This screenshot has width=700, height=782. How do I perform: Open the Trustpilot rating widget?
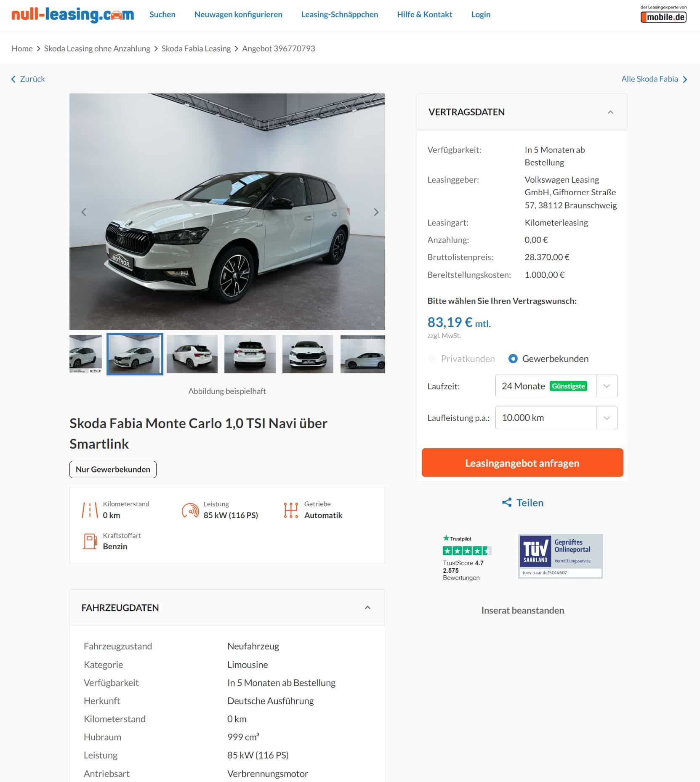[x=466, y=558]
